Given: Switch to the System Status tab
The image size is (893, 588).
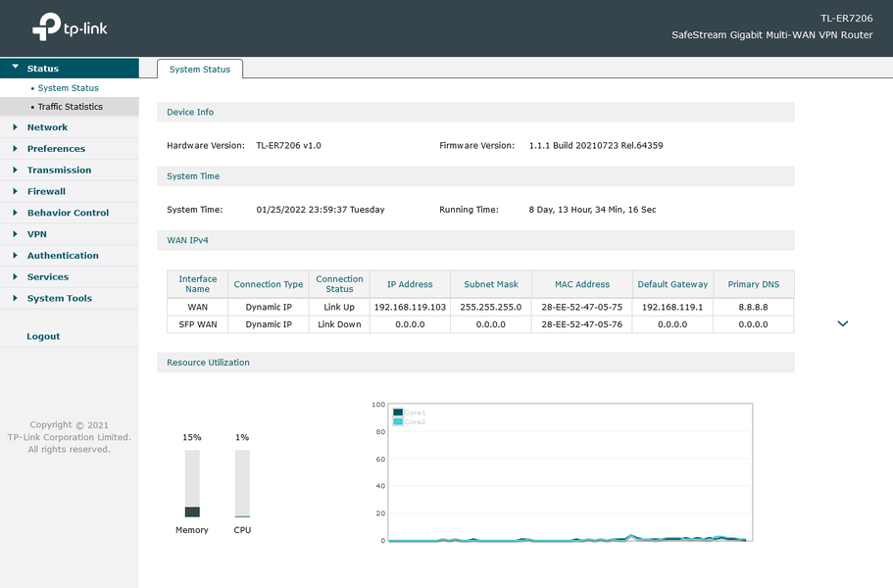Looking at the screenshot, I should [200, 70].
